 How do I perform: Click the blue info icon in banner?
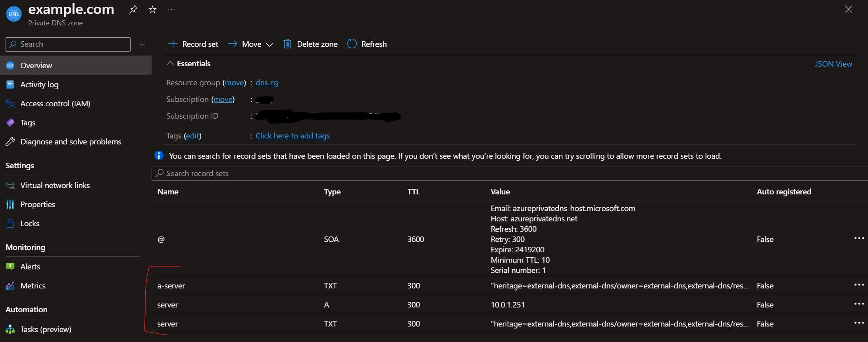coord(159,156)
